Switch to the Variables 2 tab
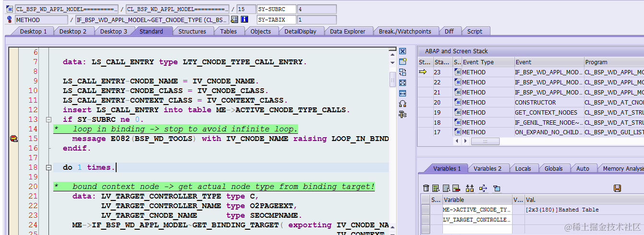This screenshot has width=644, height=235. 488,168
